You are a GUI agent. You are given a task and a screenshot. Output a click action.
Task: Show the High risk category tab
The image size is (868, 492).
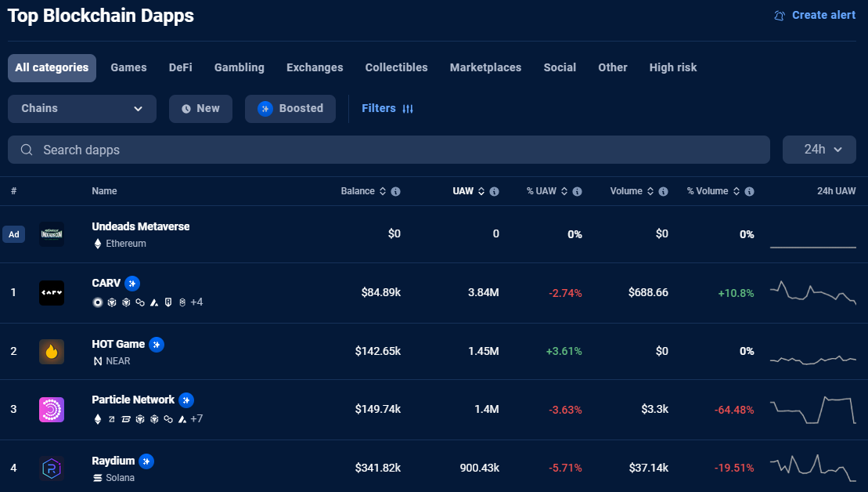[672, 67]
